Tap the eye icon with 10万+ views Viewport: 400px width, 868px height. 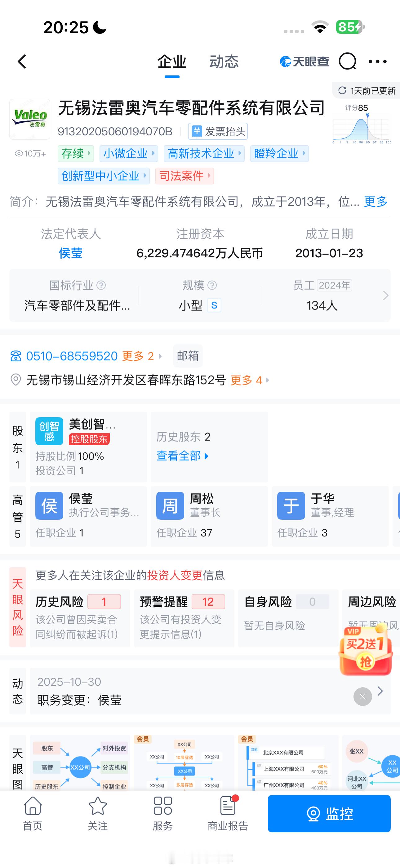pos(19,154)
